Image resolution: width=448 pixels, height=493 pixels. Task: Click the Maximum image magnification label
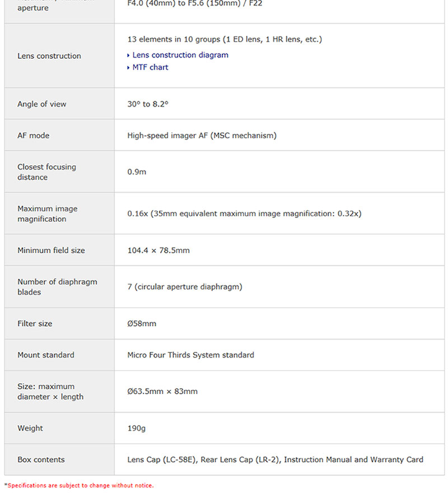[x=48, y=214]
